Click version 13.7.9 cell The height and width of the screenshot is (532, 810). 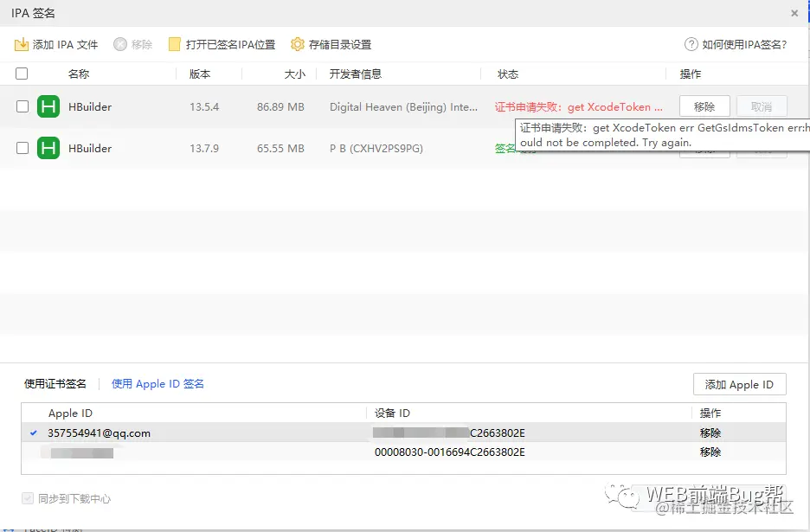(x=204, y=148)
